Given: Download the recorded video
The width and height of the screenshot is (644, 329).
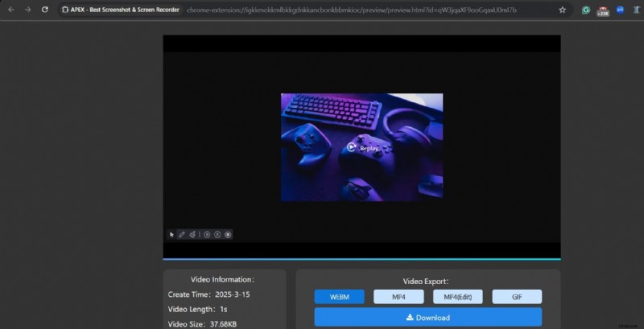Looking at the screenshot, I should (x=428, y=318).
